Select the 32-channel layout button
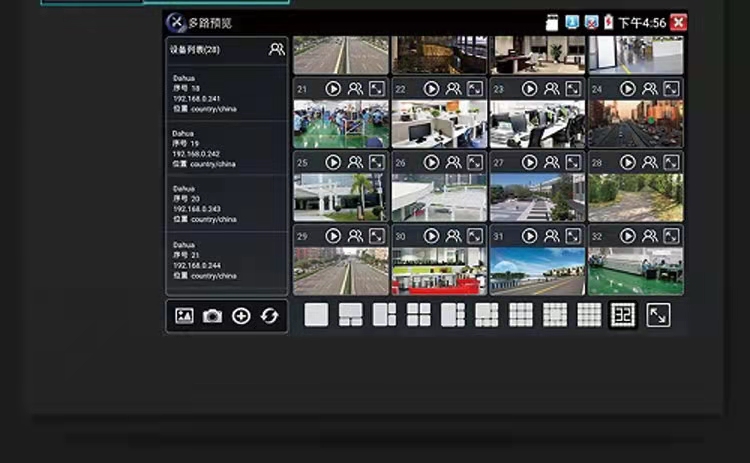 (x=623, y=315)
